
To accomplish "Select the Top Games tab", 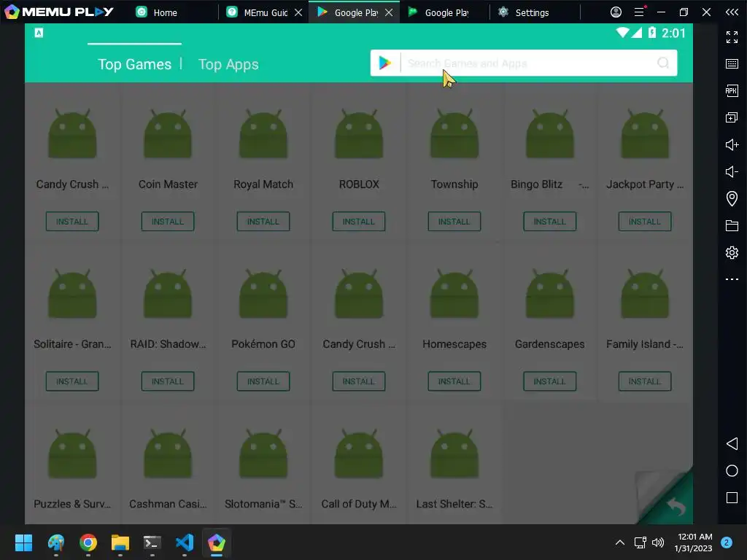I will [x=134, y=64].
